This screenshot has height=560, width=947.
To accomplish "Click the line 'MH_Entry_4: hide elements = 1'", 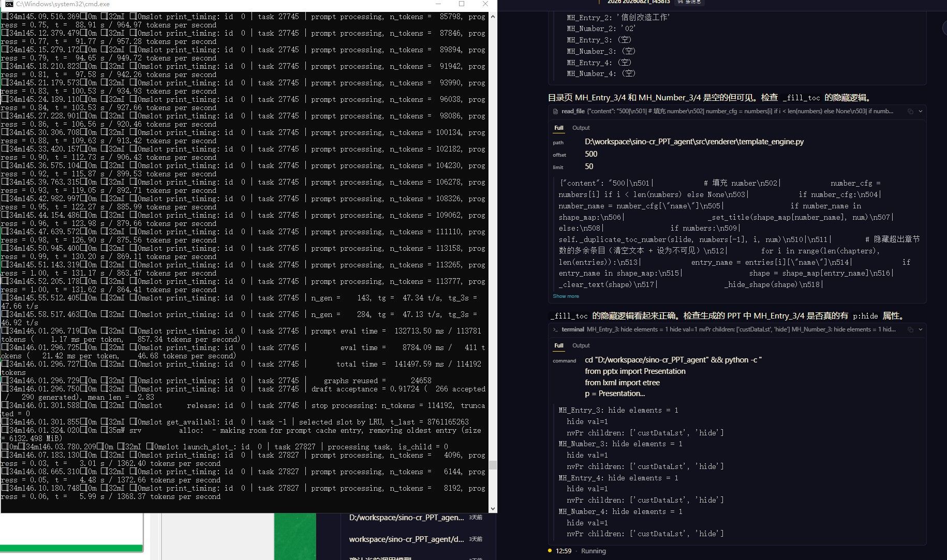I will pos(618,478).
